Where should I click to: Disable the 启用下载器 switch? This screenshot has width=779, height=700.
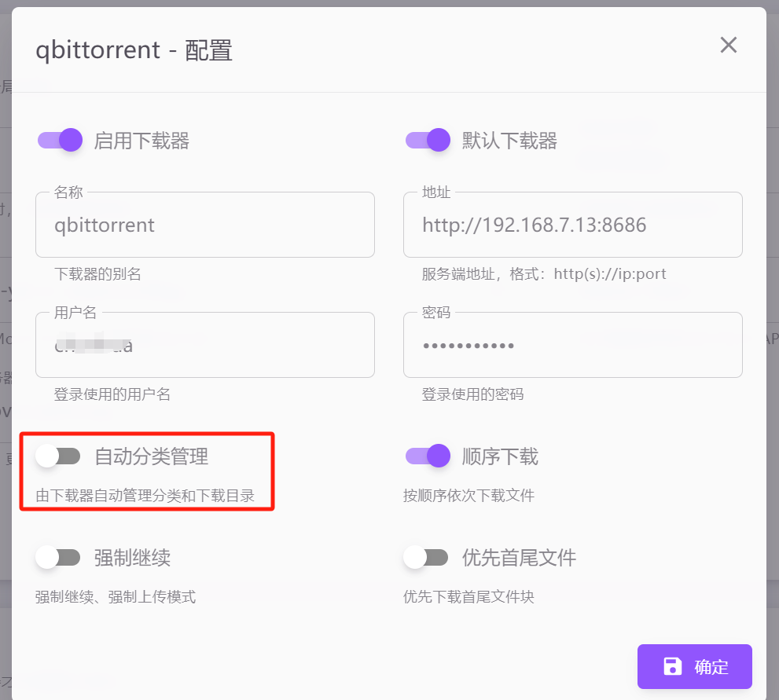coord(60,141)
